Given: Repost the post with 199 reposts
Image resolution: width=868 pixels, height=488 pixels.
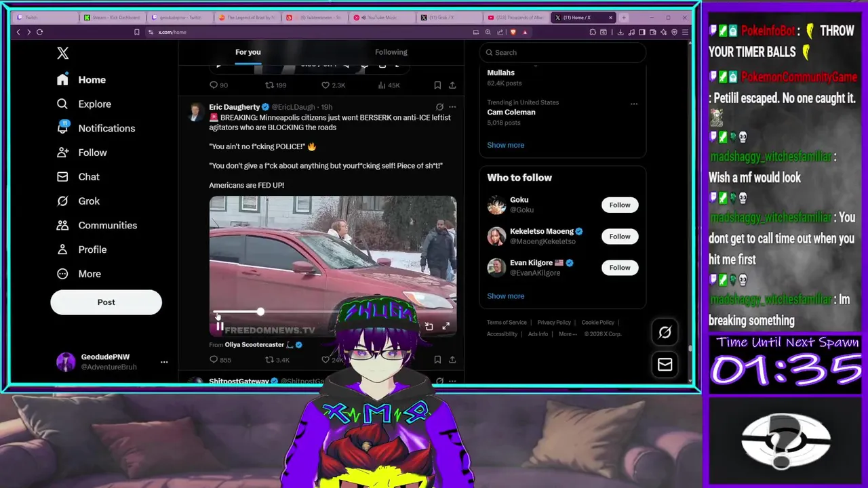Looking at the screenshot, I should [275, 85].
